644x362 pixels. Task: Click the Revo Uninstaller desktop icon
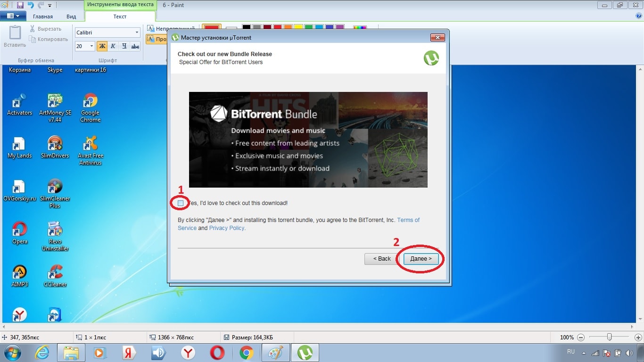point(55,237)
